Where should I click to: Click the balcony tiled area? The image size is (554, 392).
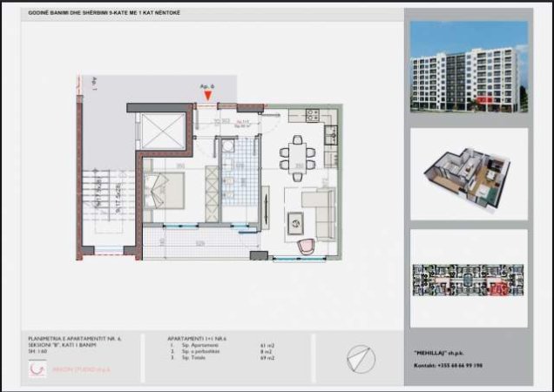click(200, 243)
